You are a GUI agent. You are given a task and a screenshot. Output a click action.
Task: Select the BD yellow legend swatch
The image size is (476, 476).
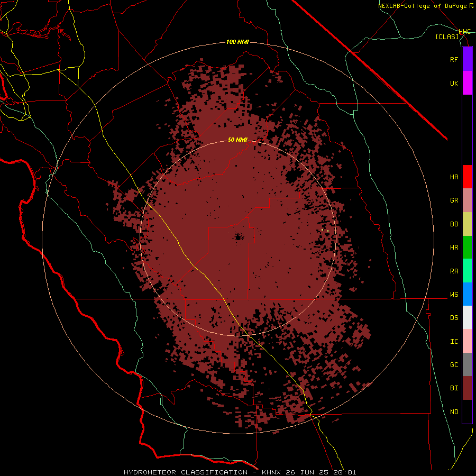(x=467, y=224)
